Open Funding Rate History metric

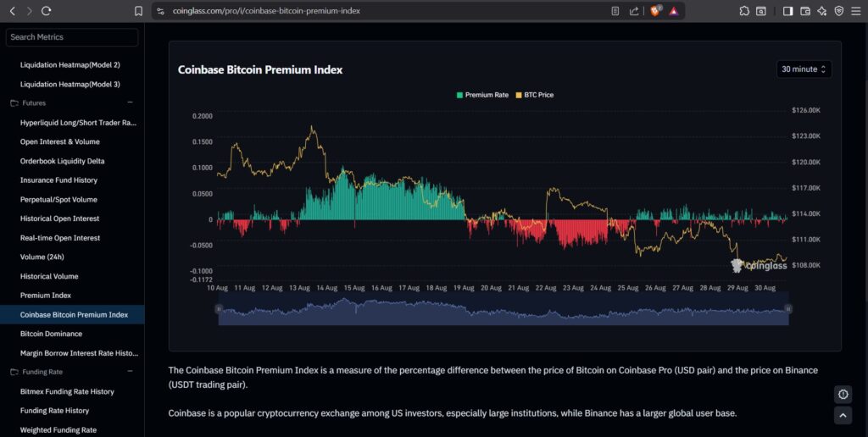(54, 411)
